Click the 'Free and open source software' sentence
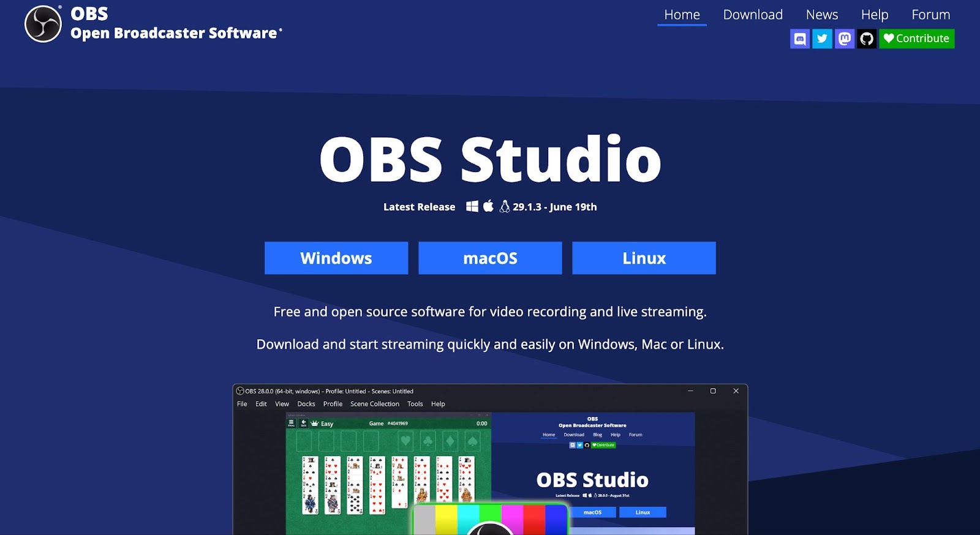 pos(490,312)
